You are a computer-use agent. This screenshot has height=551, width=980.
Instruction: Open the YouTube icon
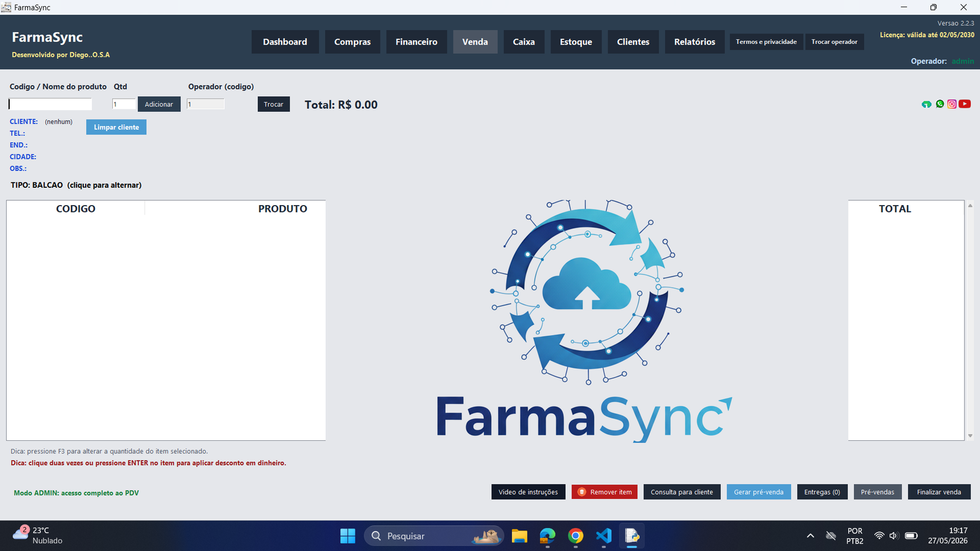pos(965,104)
